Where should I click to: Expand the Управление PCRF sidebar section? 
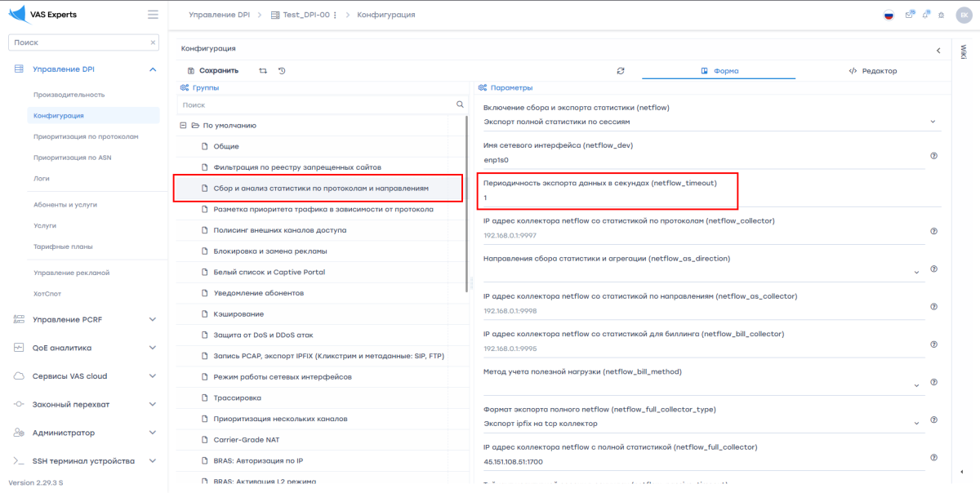[152, 319]
